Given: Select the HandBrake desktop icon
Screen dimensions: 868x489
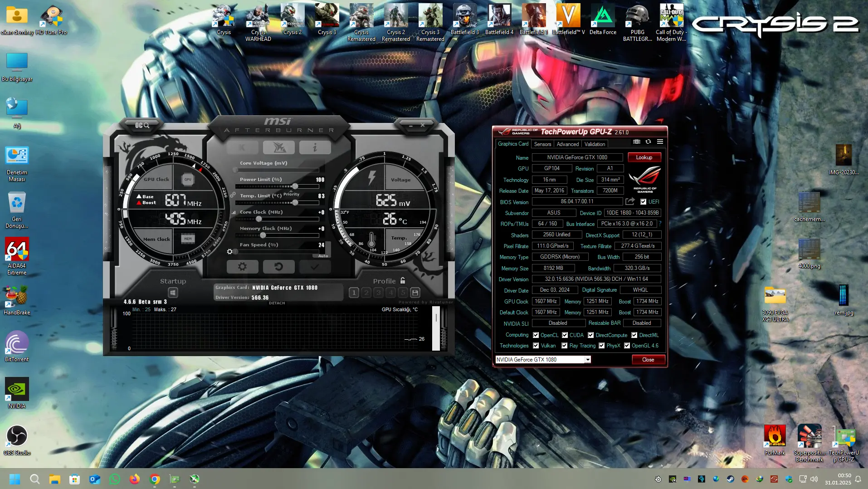Looking at the screenshot, I should [17, 300].
